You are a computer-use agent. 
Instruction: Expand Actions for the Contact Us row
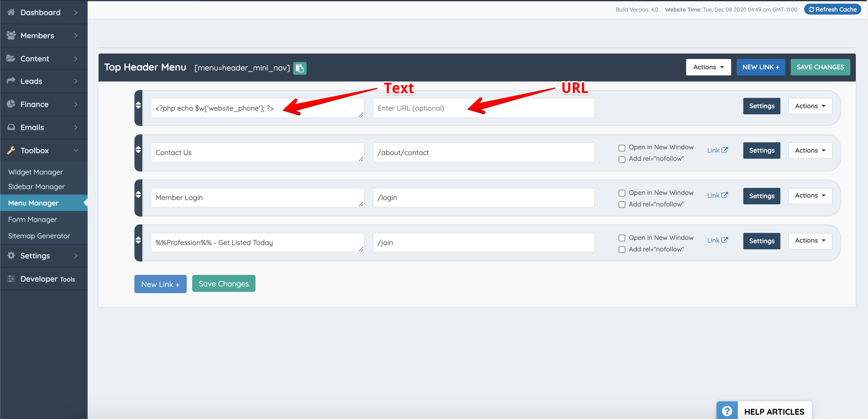point(810,150)
